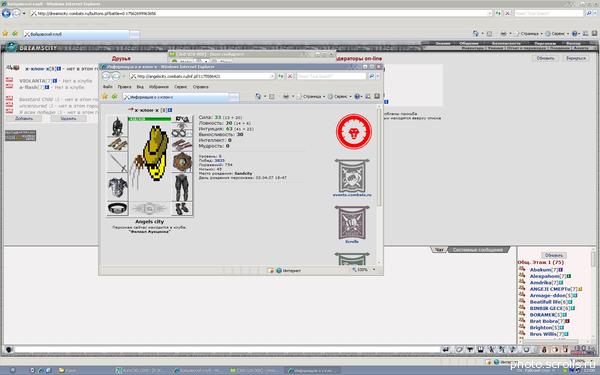Image resolution: width=600 pixels, height=375 pixels.
Task: Click the Добавить button under friends list
Action: tap(24, 119)
